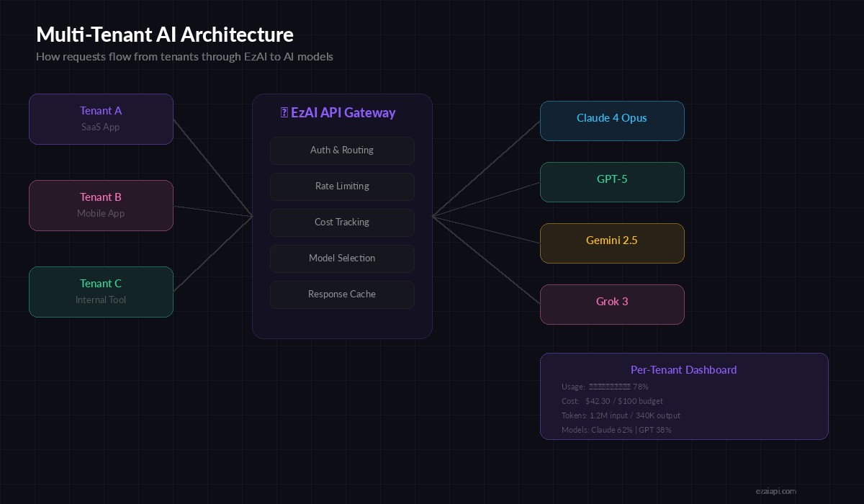This screenshot has height=504, width=864.
Task: Open the Per-Tenant Dashboard title
Action: point(683,369)
